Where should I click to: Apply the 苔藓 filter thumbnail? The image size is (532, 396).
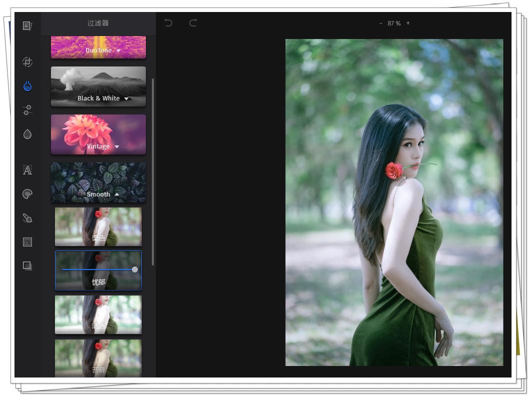point(98,358)
